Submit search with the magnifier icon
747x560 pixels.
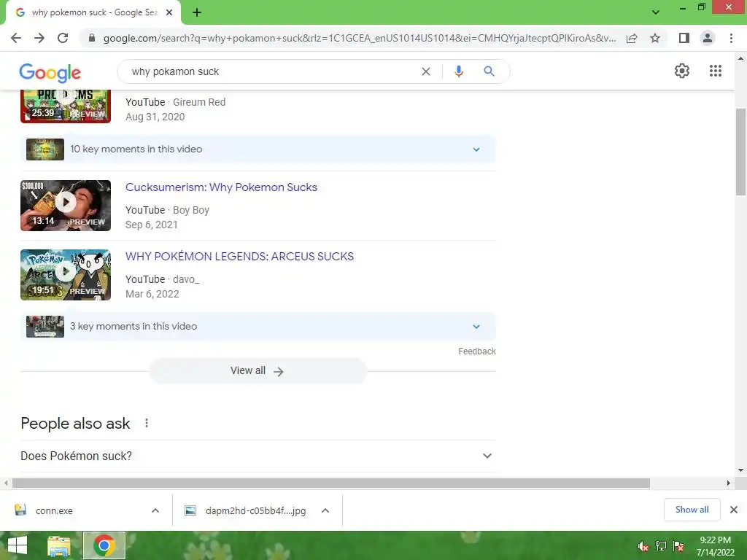(x=489, y=71)
